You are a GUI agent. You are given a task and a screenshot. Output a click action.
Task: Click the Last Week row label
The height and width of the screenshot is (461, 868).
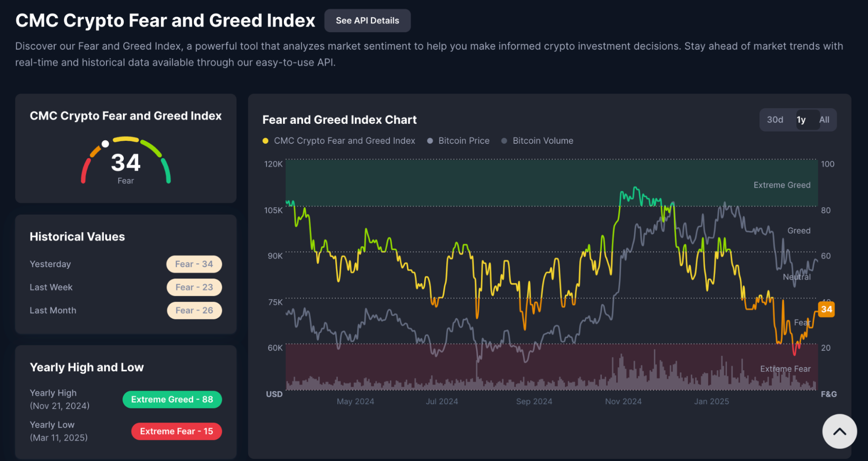tap(51, 287)
